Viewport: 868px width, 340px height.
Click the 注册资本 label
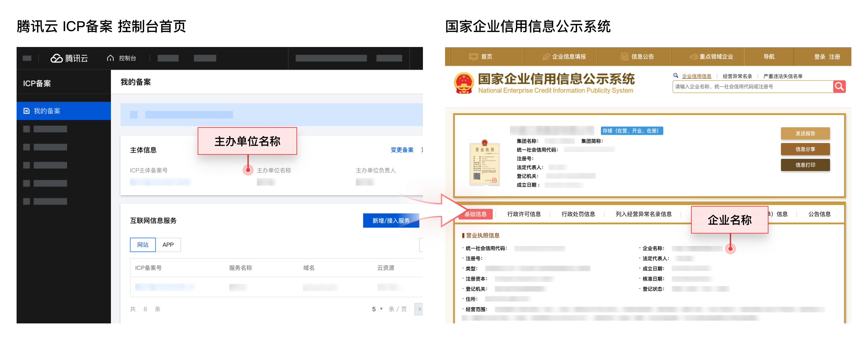(x=477, y=279)
